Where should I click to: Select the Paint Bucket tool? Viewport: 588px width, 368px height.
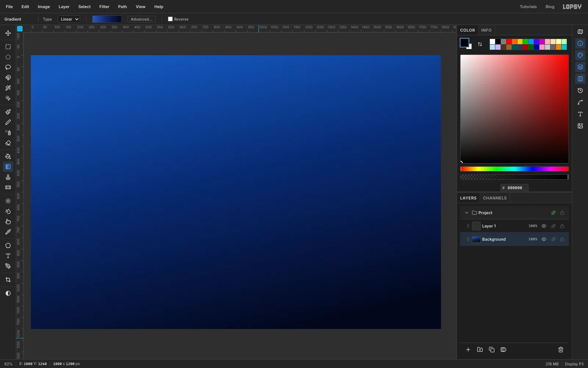point(8,156)
